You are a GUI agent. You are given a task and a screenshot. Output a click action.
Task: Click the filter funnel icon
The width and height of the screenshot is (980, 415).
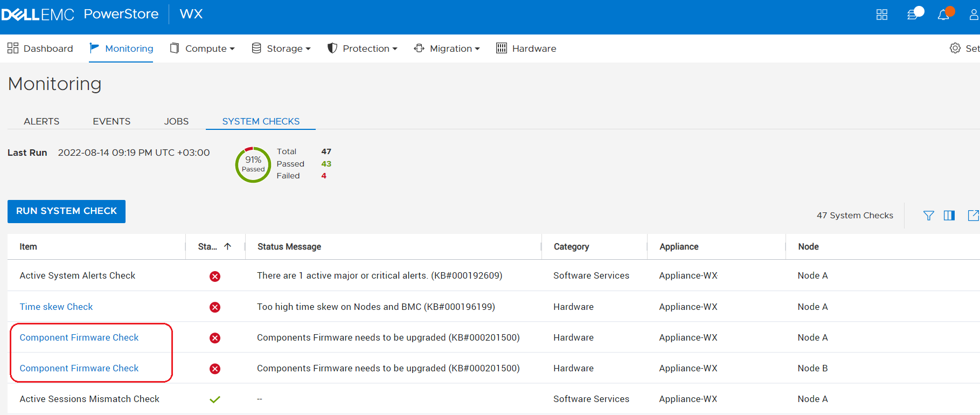point(928,216)
